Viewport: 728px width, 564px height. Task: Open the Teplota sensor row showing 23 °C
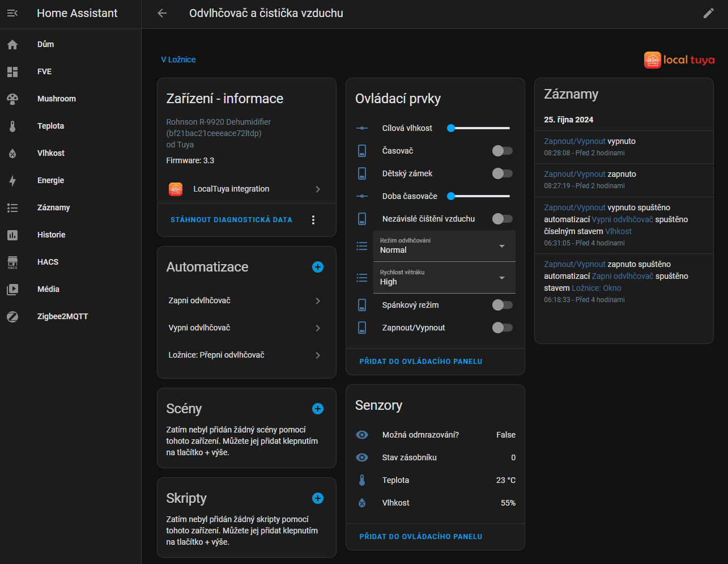[x=435, y=480]
